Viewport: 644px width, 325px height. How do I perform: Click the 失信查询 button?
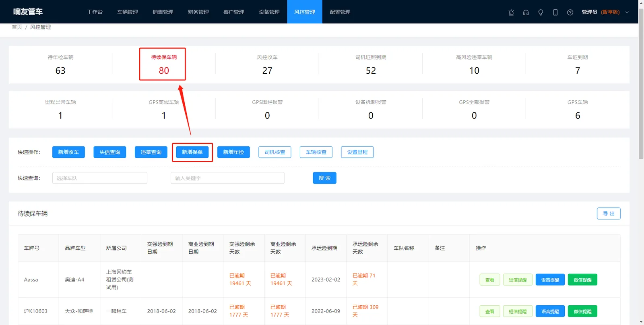point(110,152)
